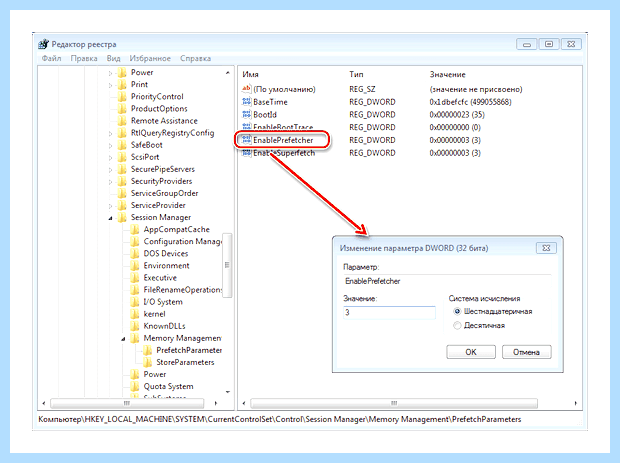Select the BaseTime DWORD value icon
620x463 pixels.
[246, 102]
